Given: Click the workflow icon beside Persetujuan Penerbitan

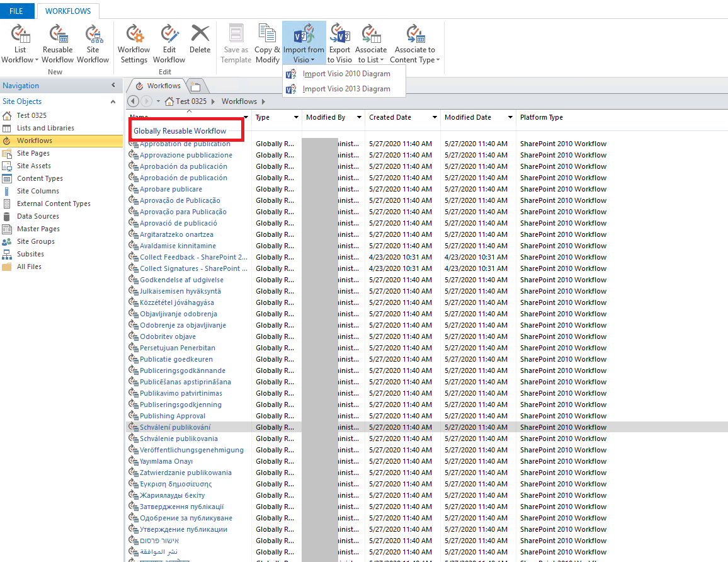Looking at the screenshot, I should click(x=134, y=348).
